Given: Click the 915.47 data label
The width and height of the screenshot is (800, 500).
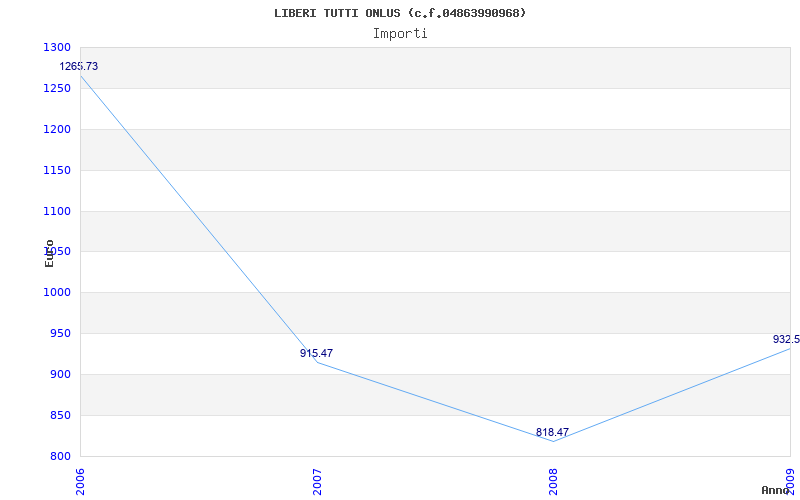Looking at the screenshot, I should (x=316, y=353).
